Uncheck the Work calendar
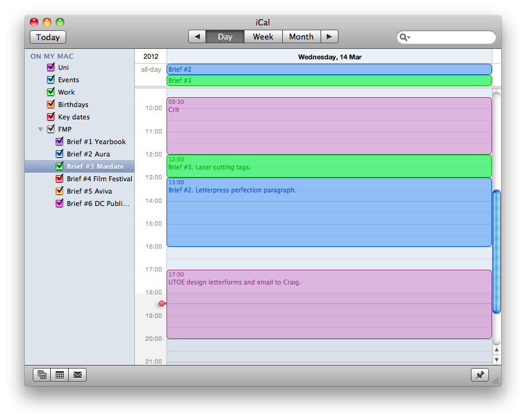The image size is (526, 420). tap(51, 92)
